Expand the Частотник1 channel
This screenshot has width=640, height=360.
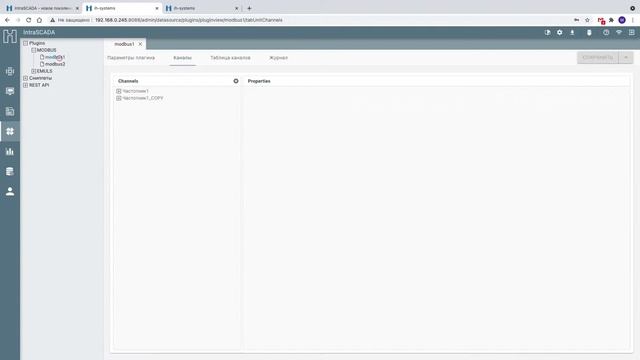(x=119, y=91)
